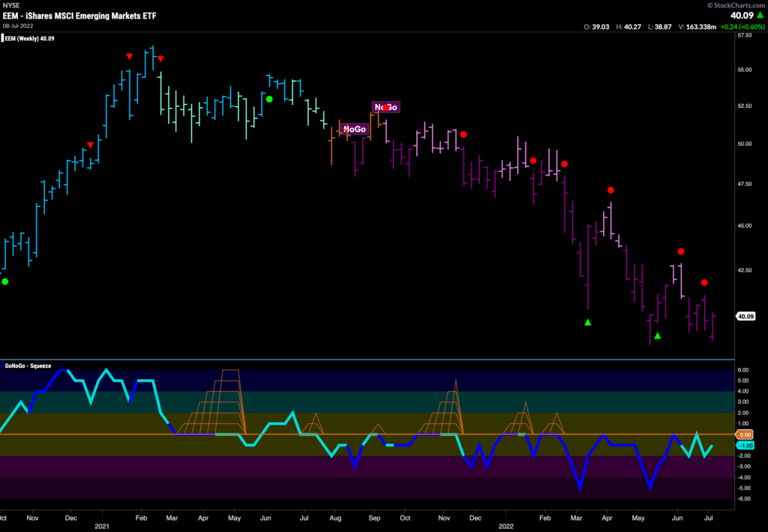Click the H: 40.27 high value
Image resolution: width=768 pixels, height=532 pixels.
628,27
